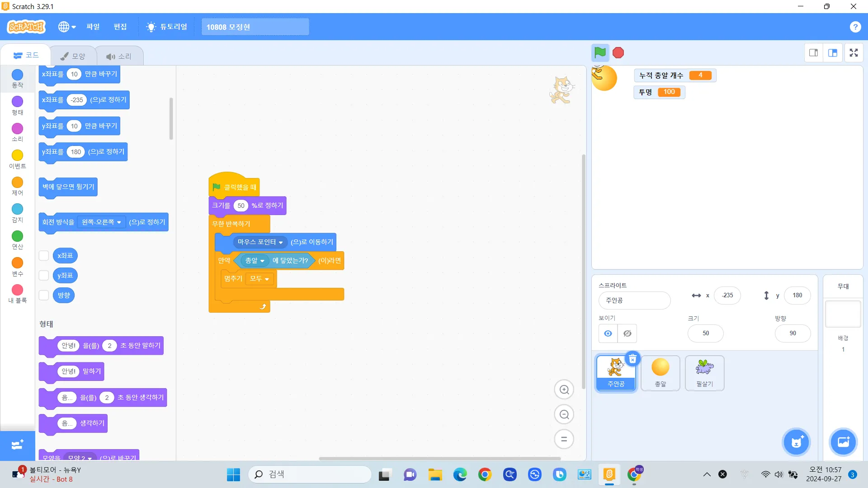Open the choose a backdrop button
This screenshot has height=488, width=868.
click(x=843, y=442)
